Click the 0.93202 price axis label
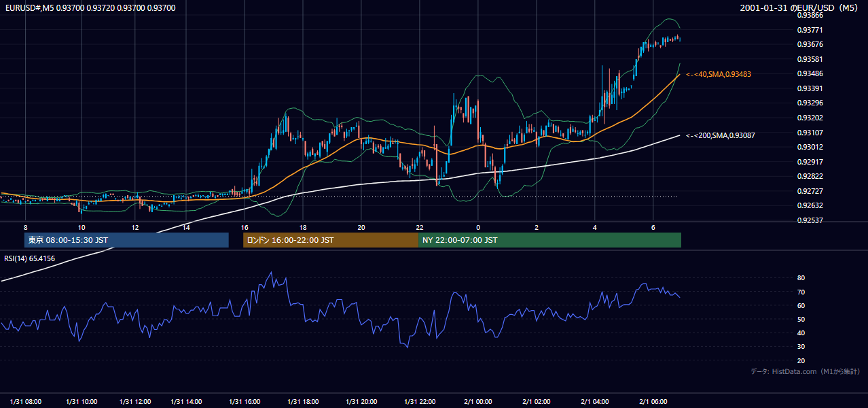This screenshot has width=868, height=408. click(810, 118)
